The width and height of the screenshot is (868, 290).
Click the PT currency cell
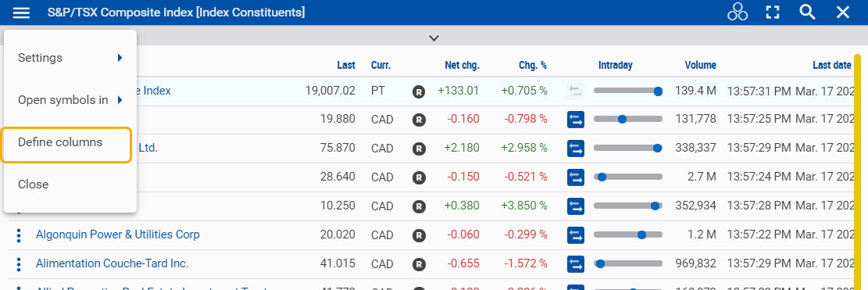[378, 91]
